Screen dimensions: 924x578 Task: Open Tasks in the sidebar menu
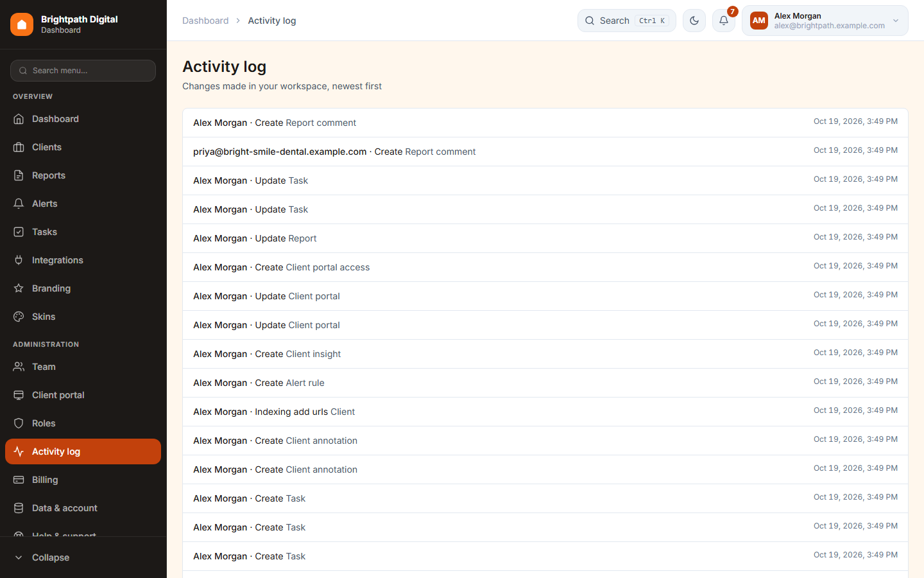tap(83, 232)
